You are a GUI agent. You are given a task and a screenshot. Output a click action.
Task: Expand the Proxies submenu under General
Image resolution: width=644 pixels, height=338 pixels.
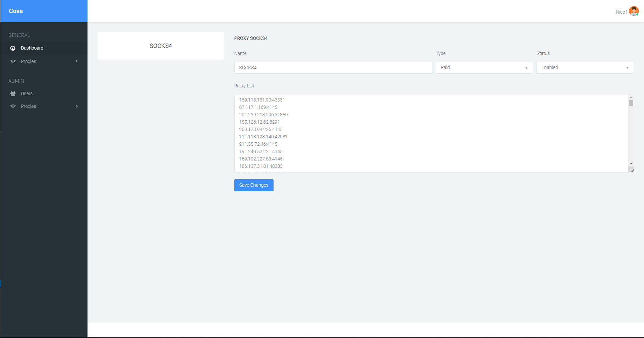pyautogui.click(x=76, y=61)
